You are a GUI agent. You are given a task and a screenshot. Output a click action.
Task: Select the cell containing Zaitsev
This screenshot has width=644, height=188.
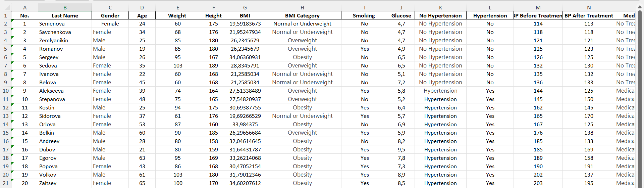point(65,183)
